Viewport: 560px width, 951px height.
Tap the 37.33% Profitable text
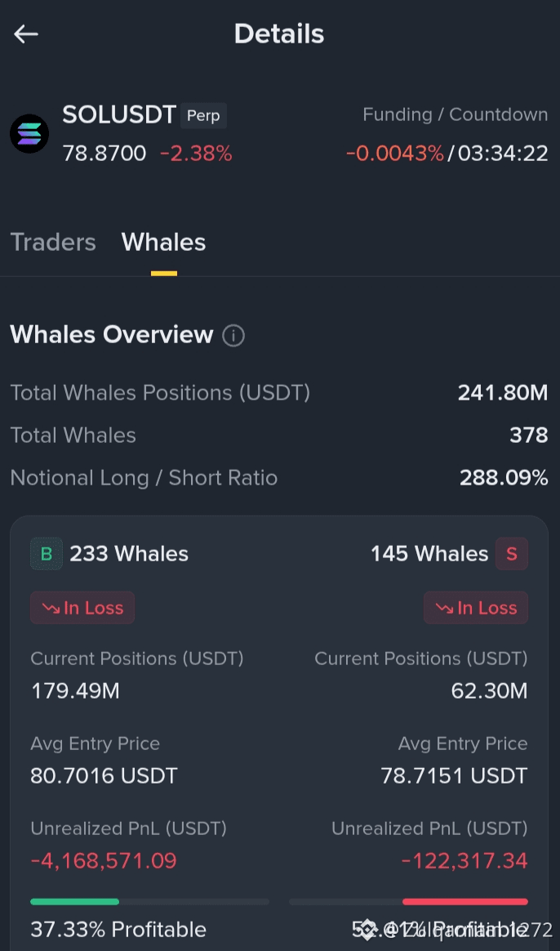tap(118, 930)
